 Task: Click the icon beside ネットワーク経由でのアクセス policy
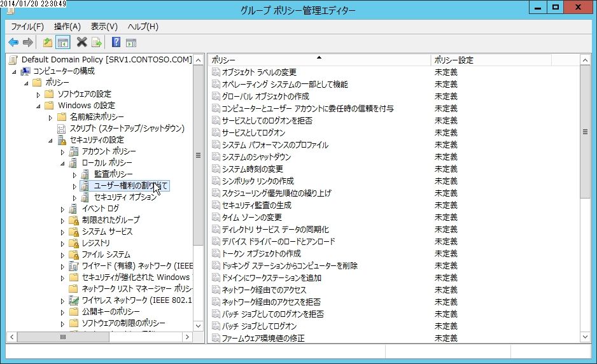pos(216,290)
